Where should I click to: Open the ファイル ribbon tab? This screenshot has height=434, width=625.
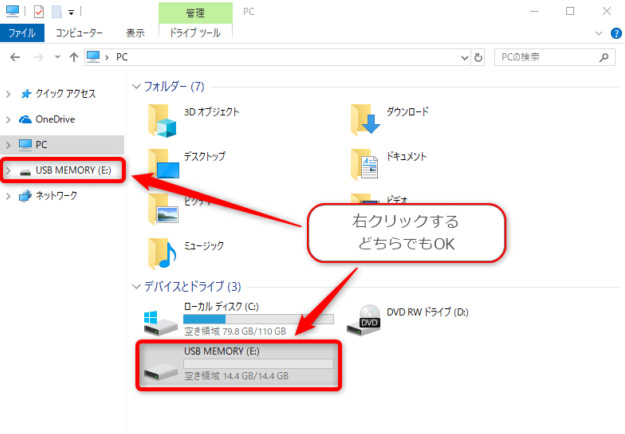point(22,33)
